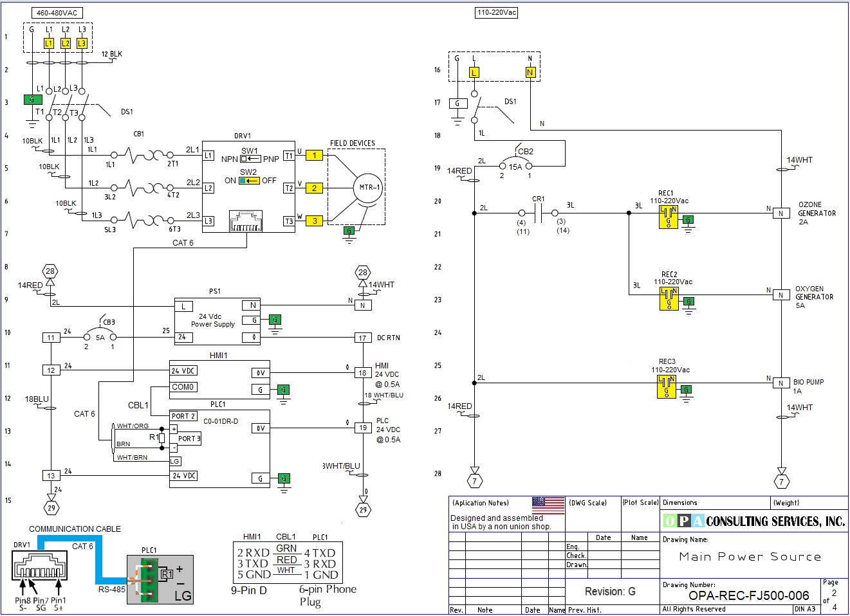Screen dimensions: 850x616
Task: Select the REC3 receptacle for bio pump
Action: [x=666, y=387]
